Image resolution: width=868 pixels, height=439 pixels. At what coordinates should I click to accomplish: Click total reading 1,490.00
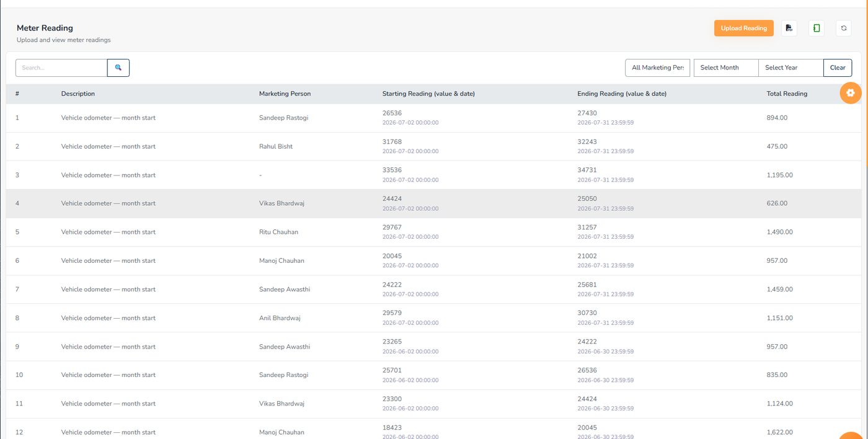(780, 232)
